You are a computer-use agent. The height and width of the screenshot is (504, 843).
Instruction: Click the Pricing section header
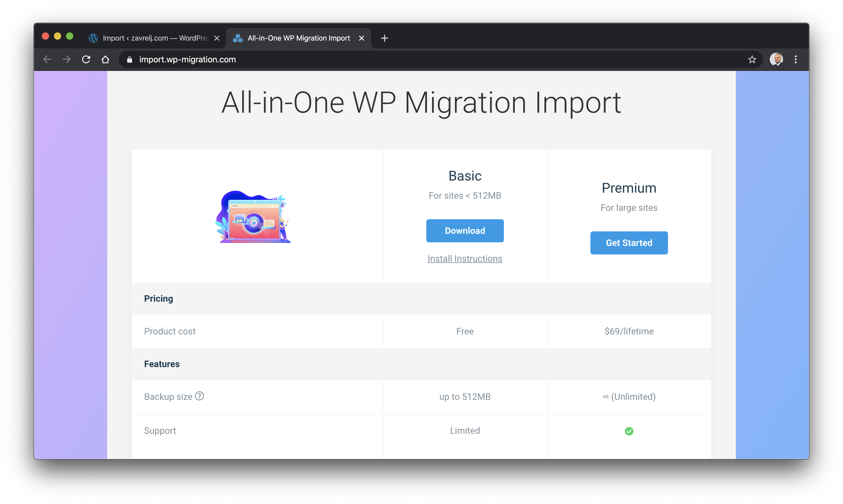(159, 298)
